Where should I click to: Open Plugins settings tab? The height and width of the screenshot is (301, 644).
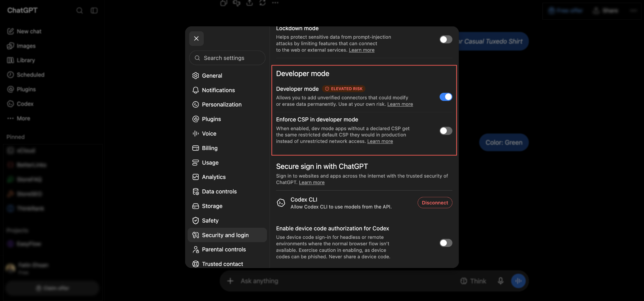(227, 119)
